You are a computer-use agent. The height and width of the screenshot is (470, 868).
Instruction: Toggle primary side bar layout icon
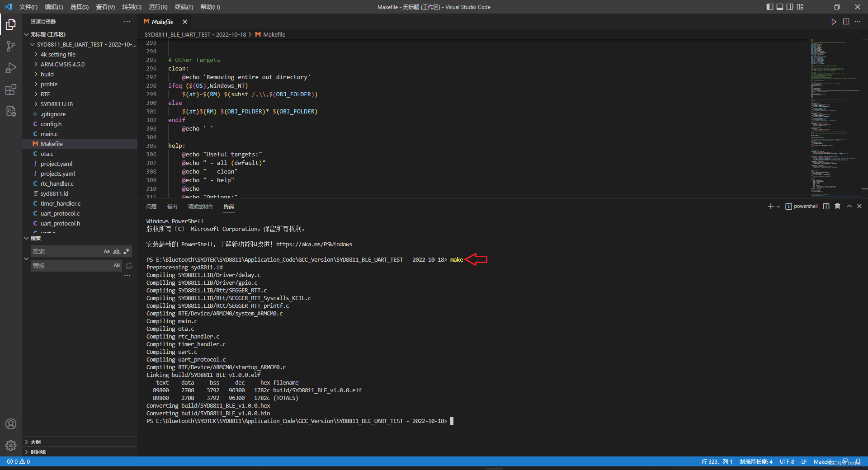click(770, 7)
